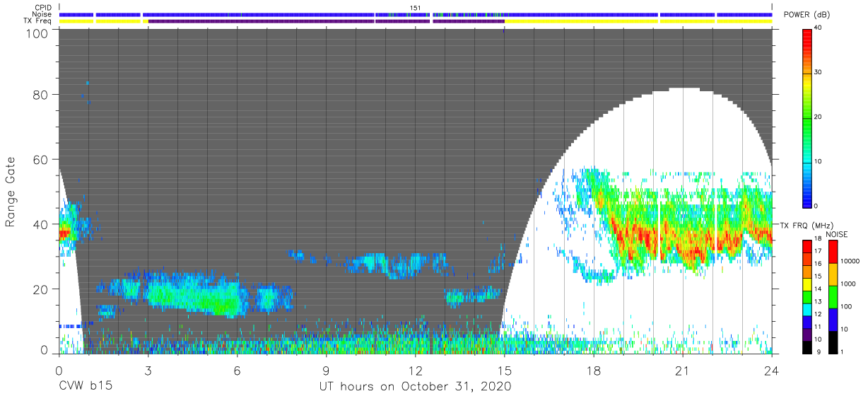Click the UT hours tick label '12'
The height and width of the screenshot is (401, 868).
[415, 369]
